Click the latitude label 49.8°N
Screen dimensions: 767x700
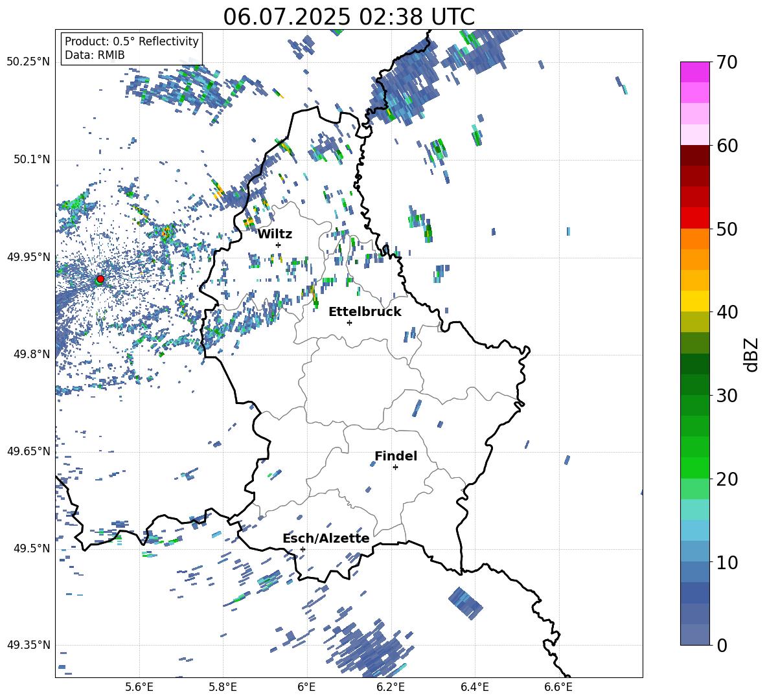coord(31,354)
